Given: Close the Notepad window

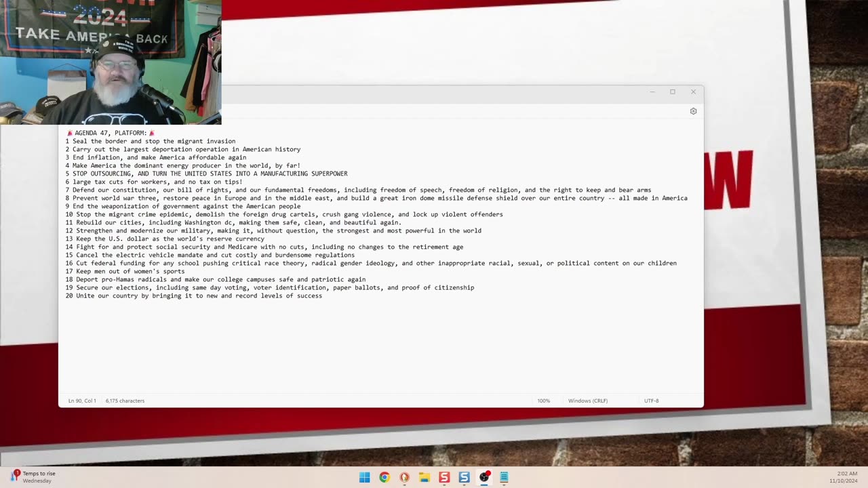Looking at the screenshot, I should point(693,91).
